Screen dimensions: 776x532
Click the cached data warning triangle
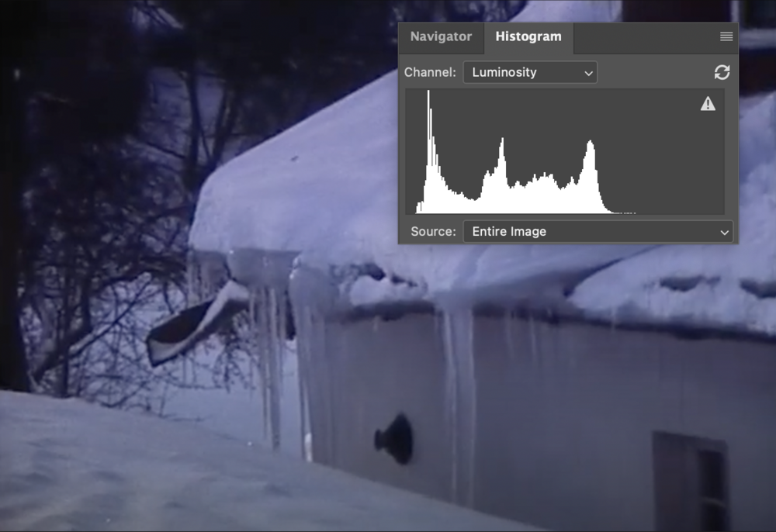(x=708, y=104)
